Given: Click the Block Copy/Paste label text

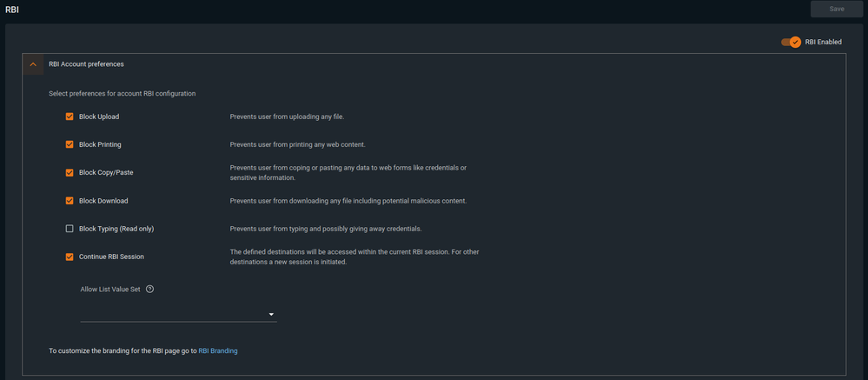Looking at the screenshot, I should [x=106, y=173].
